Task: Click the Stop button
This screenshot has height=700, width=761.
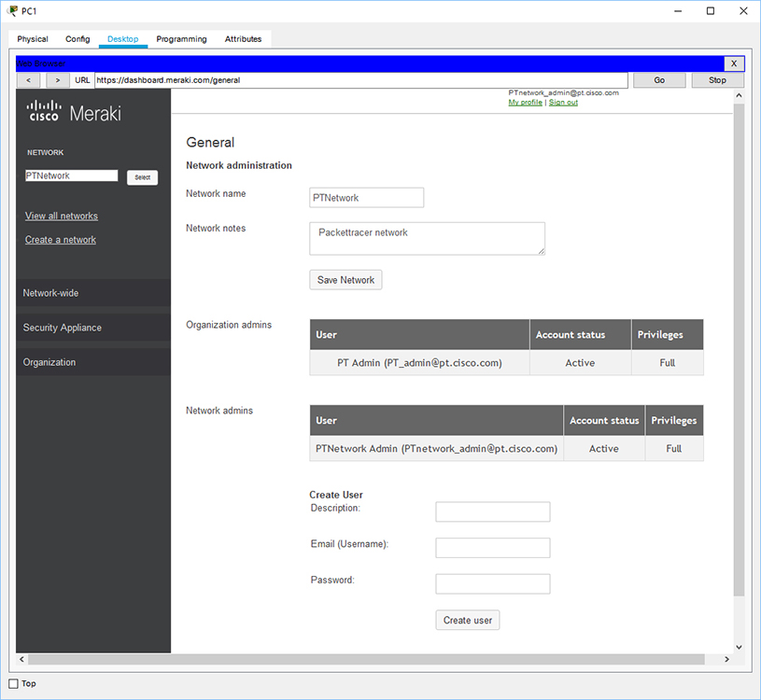Action: point(717,80)
